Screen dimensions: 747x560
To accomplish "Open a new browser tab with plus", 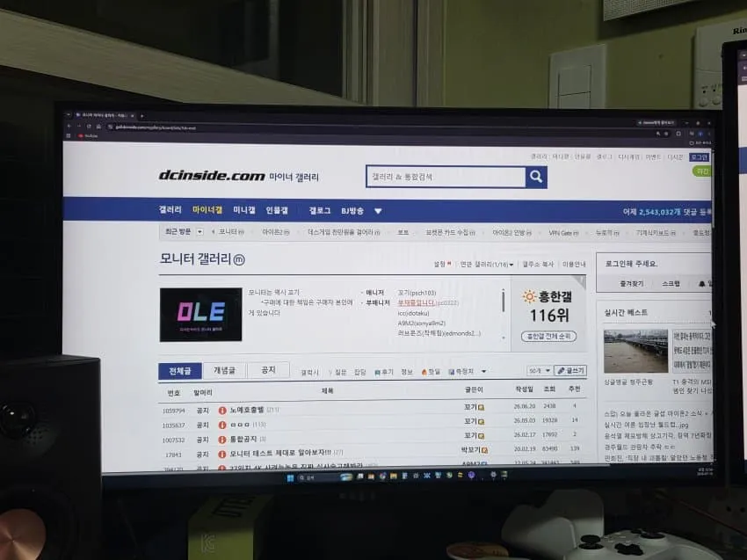I will (141, 116).
